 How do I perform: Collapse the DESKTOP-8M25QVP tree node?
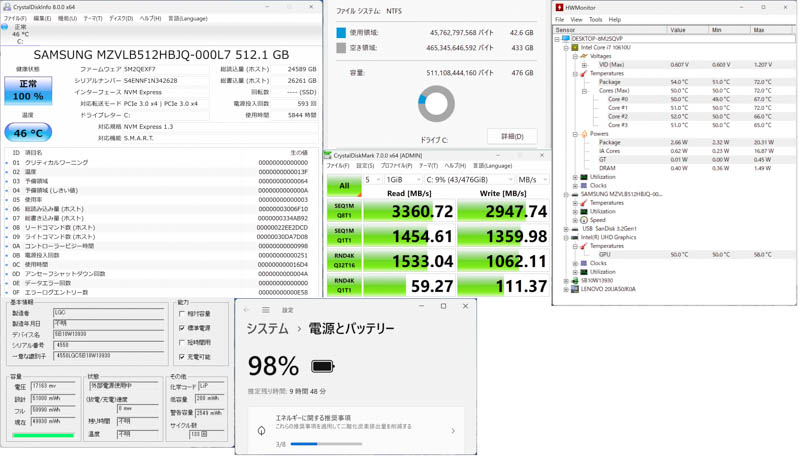pyautogui.click(x=557, y=39)
